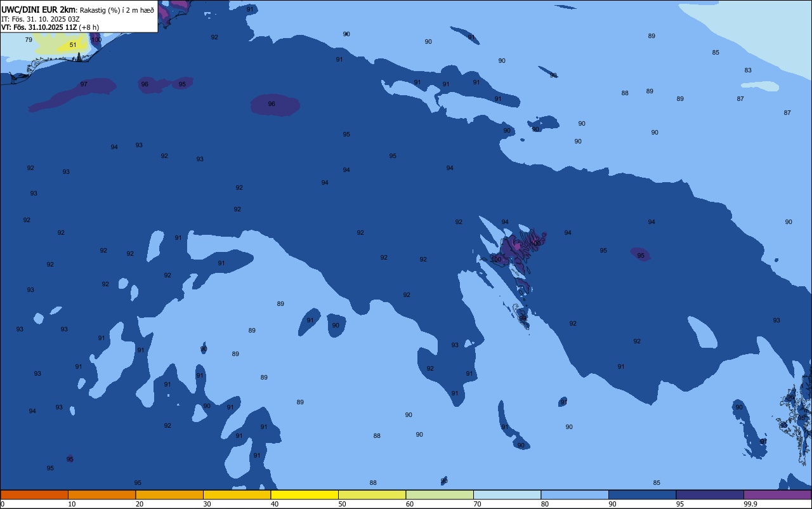
Task: Select the 20–30 amber legend swatch
Action: coord(169,494)
